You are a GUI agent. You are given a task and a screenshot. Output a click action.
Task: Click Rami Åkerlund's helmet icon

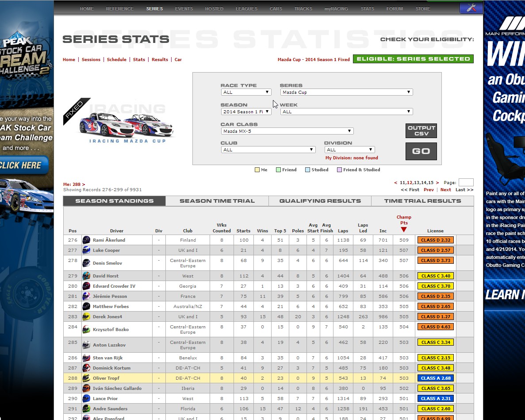coord(86,240)
